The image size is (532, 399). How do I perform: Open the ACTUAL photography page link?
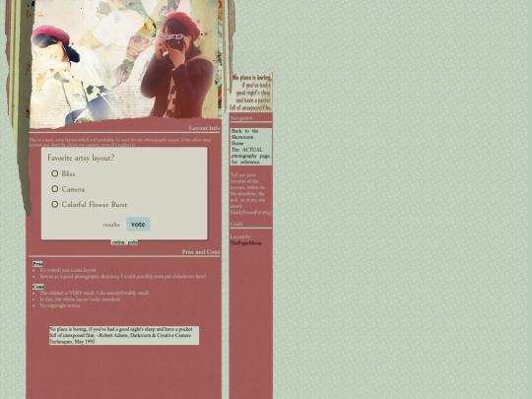coord(251,156)
